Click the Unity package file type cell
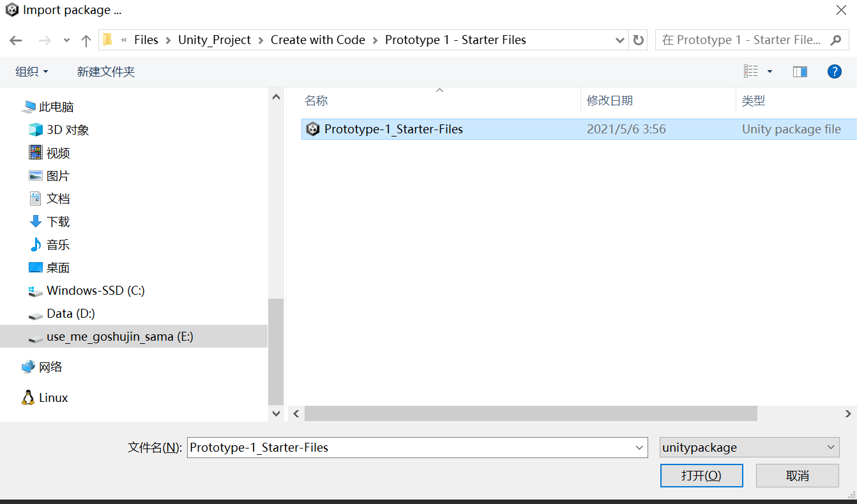This screenshot has height=504, width=857. click(791, 129)
